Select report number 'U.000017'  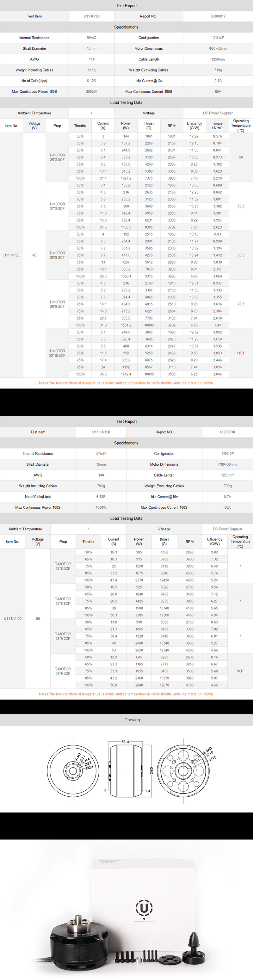coord(218,16)
